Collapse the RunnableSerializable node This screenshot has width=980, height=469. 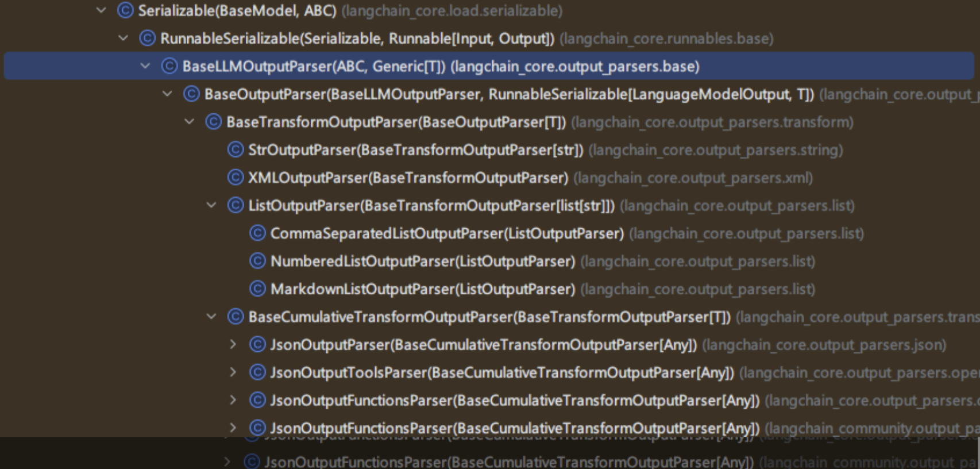[124, 39]
